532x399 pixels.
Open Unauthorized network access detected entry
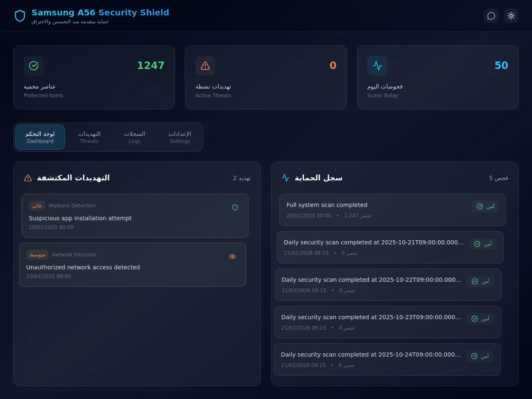[x=133, y=265]
